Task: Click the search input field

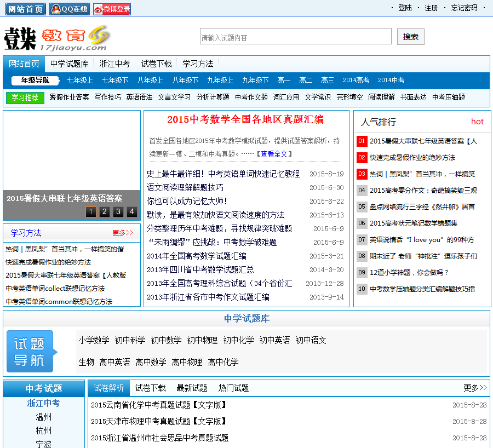Action: [x=295, y=37]
